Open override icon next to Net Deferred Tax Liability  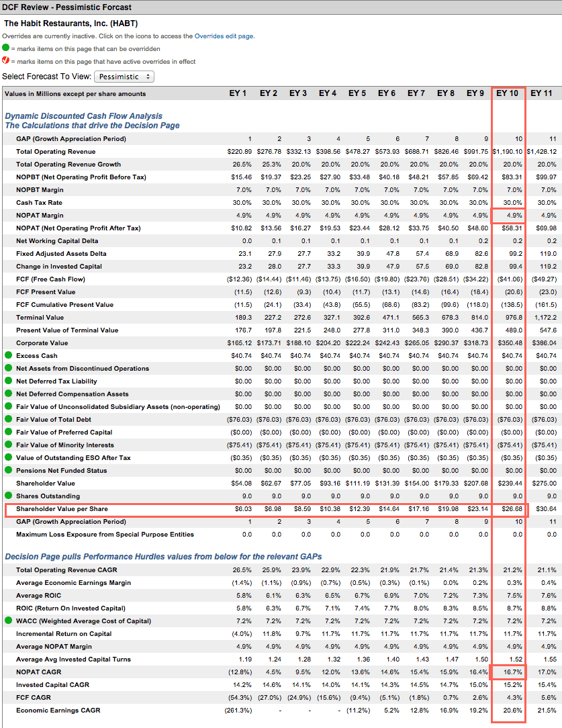8,381
